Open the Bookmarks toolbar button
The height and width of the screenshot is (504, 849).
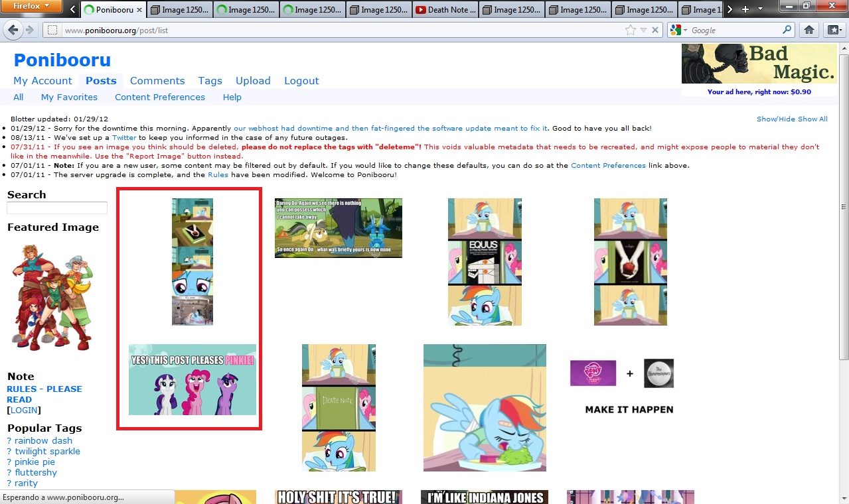pyautogui.click(x=834, y=30)
